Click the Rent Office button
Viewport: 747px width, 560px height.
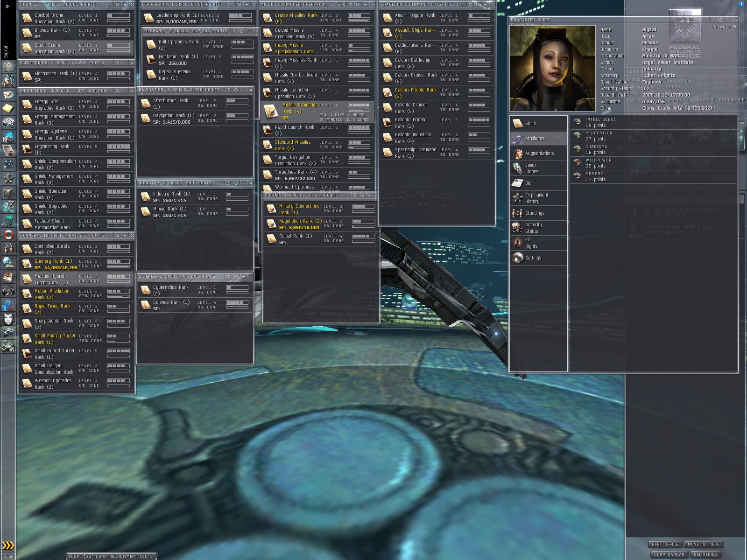coord(665,544)
